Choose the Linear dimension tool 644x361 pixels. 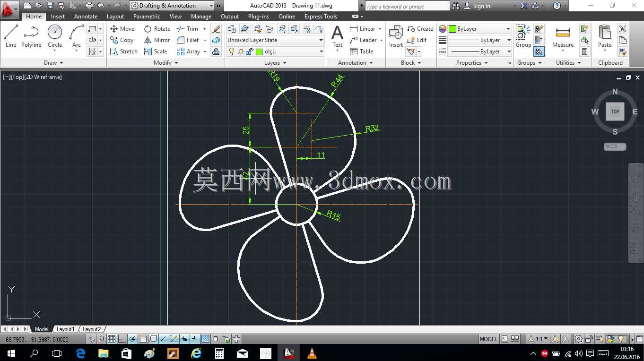coord(363,29)
